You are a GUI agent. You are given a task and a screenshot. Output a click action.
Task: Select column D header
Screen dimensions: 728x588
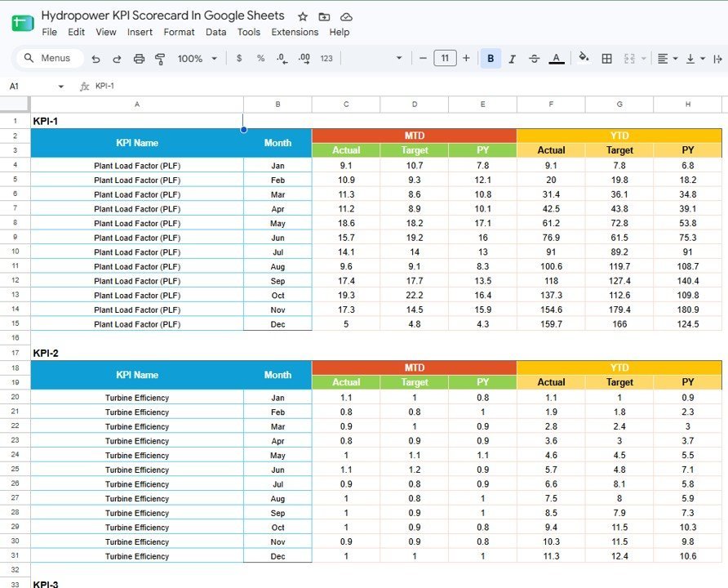[414, 105]
